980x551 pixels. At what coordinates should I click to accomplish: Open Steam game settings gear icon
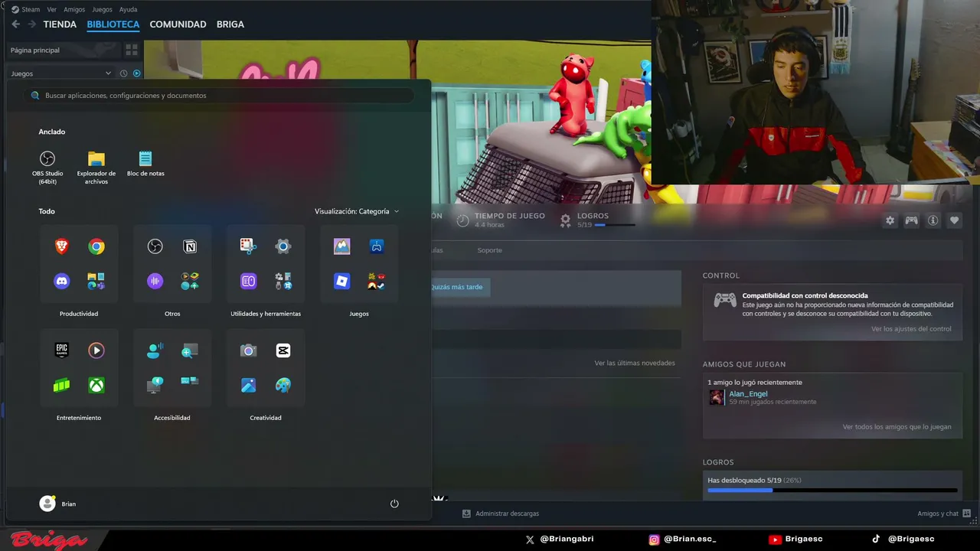point(890,220)
